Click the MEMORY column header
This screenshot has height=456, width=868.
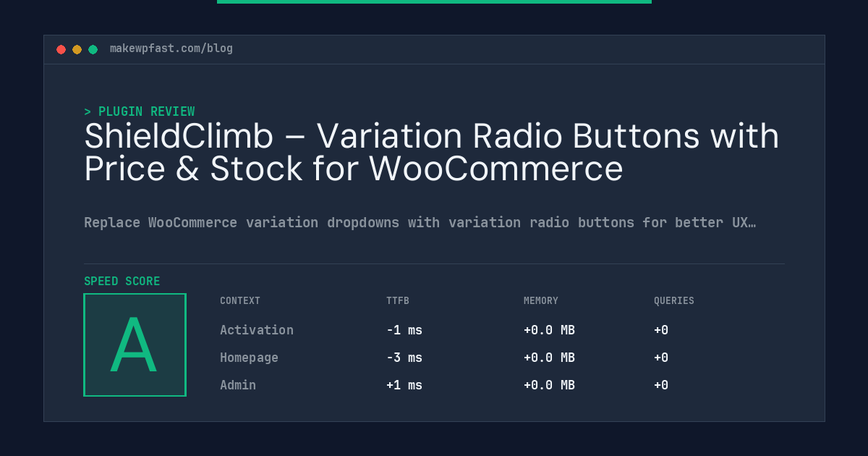pyautogui.click(x=541, y=301)
